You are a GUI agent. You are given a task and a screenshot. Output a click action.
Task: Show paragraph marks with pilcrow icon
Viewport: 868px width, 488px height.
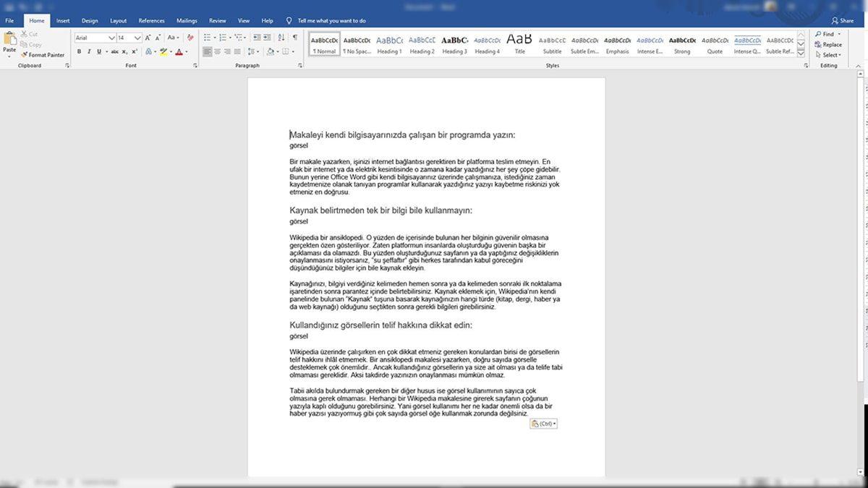point(295,38)
